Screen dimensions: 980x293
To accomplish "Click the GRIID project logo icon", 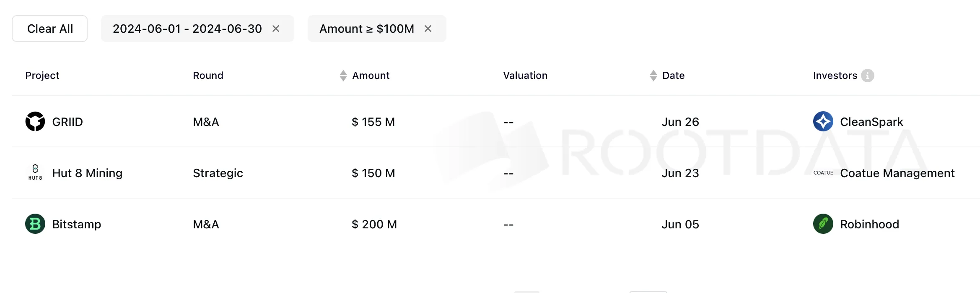I will click(35, 122).
